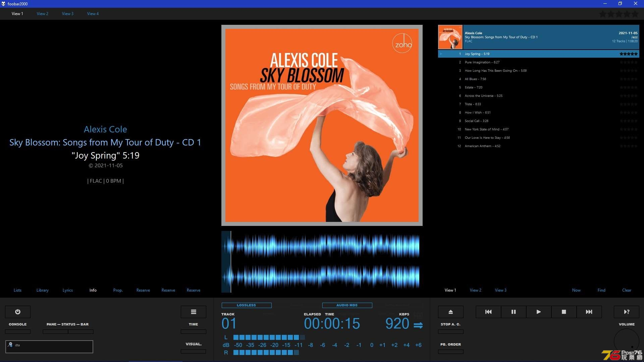Screen dimensions: 644x362
Task: Click the large Sky Blossom album cover
Action: click(322, 125)
